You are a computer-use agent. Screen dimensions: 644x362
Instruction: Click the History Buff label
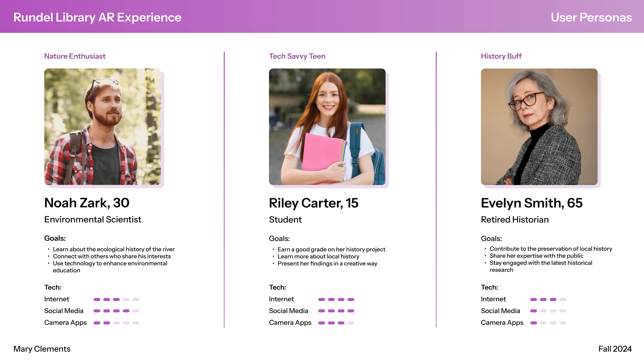pyautogui.click(x=501, y=56)
